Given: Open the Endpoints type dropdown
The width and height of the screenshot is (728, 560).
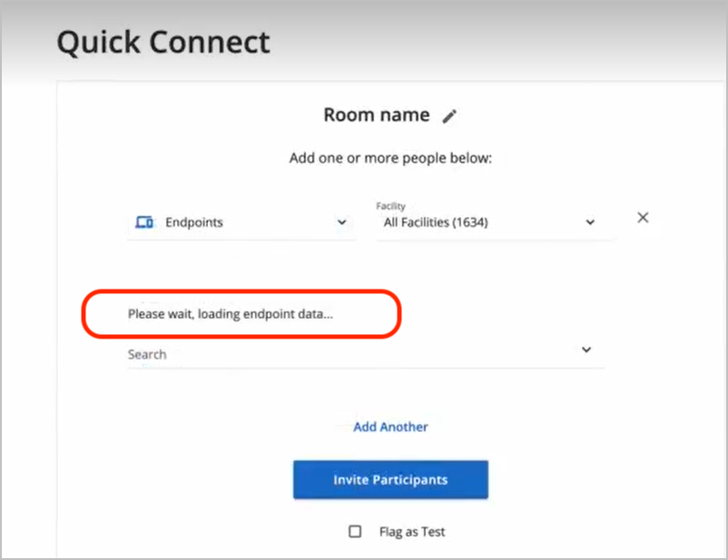Looking at the screenshot, I should pyautogui.click(x=241, y=222).
